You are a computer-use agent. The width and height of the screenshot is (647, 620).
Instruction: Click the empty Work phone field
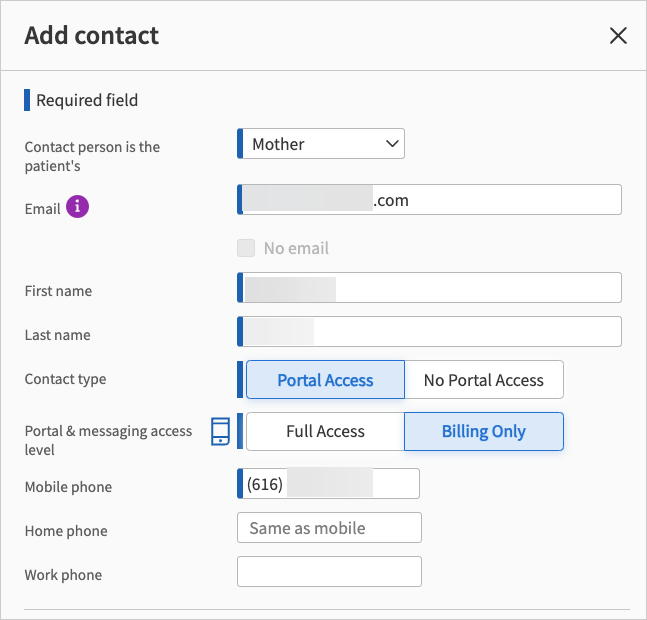[x=329, y=572]
